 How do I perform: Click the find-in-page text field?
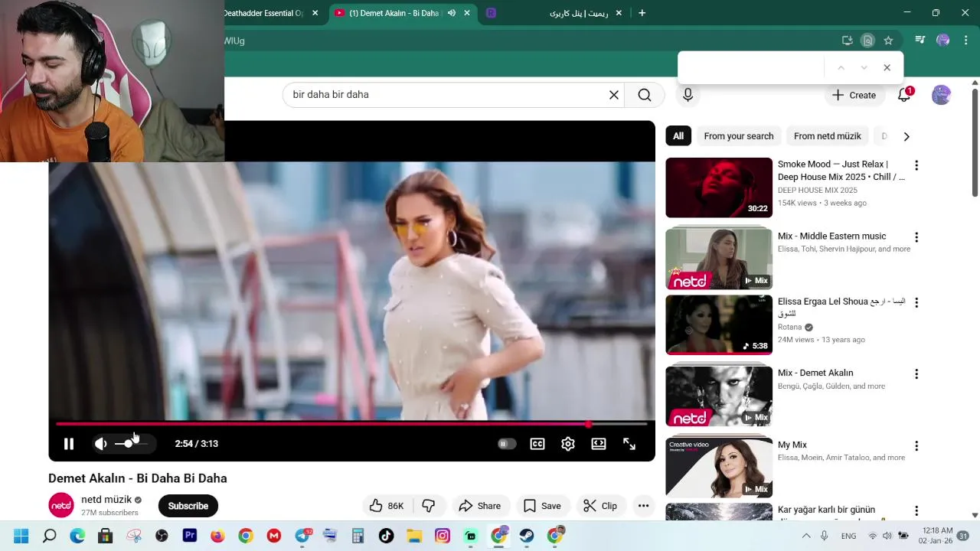click(x=750, y=68)
